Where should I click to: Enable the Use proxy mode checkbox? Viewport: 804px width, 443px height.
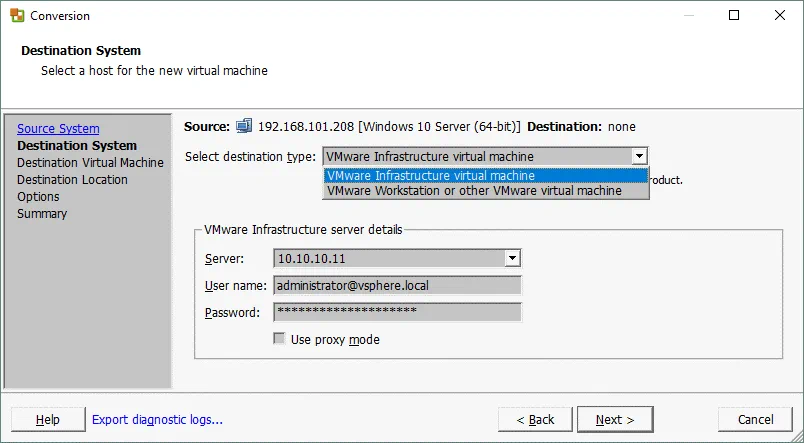point(279,340)
